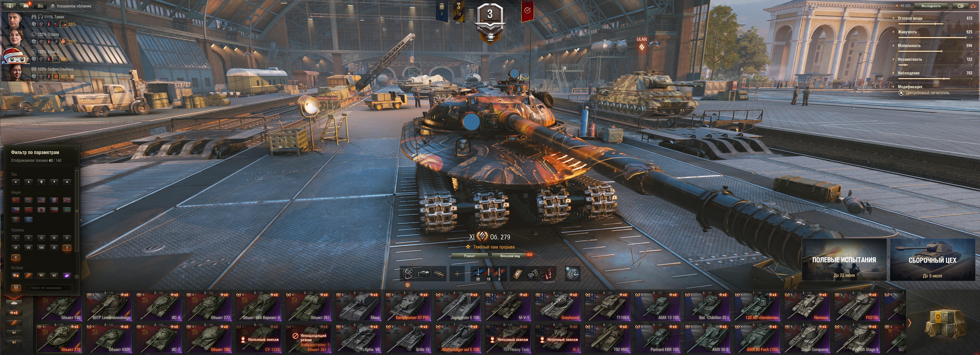Select the directive slot beside consumables

pyautogui.click(x=573, y=273)
